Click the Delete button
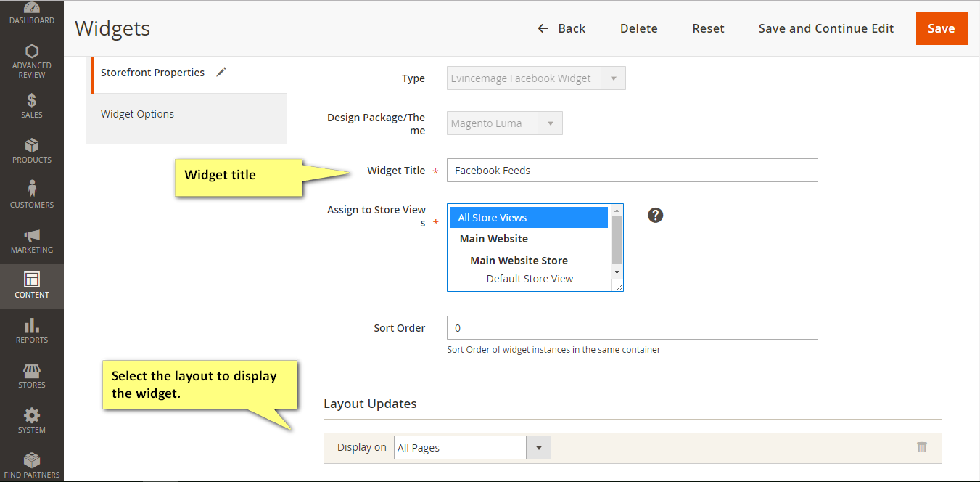The width and height of the screenshot is (980, 482). (639, 28)
